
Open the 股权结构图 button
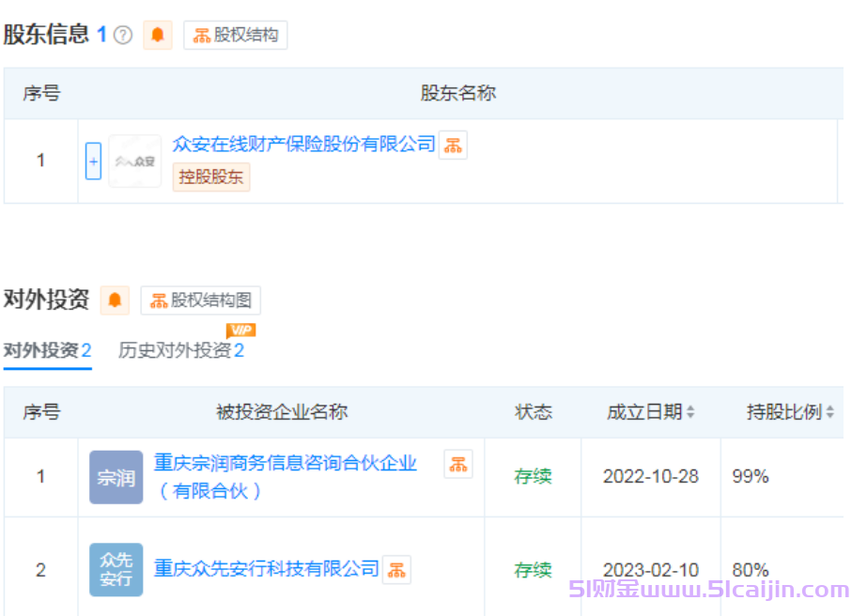click(201, 300)
